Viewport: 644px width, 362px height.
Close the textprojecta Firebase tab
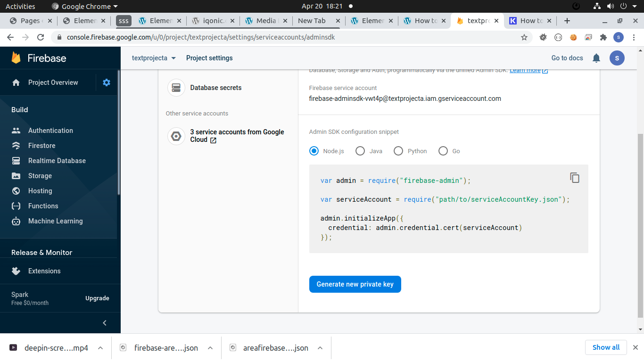tap(496, 21)
